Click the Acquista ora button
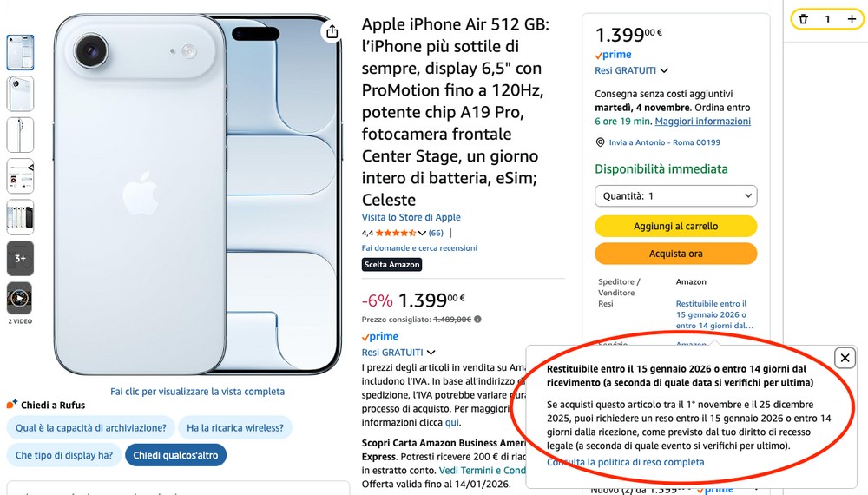This screenshot has width=868, height=495. point(675,254)
